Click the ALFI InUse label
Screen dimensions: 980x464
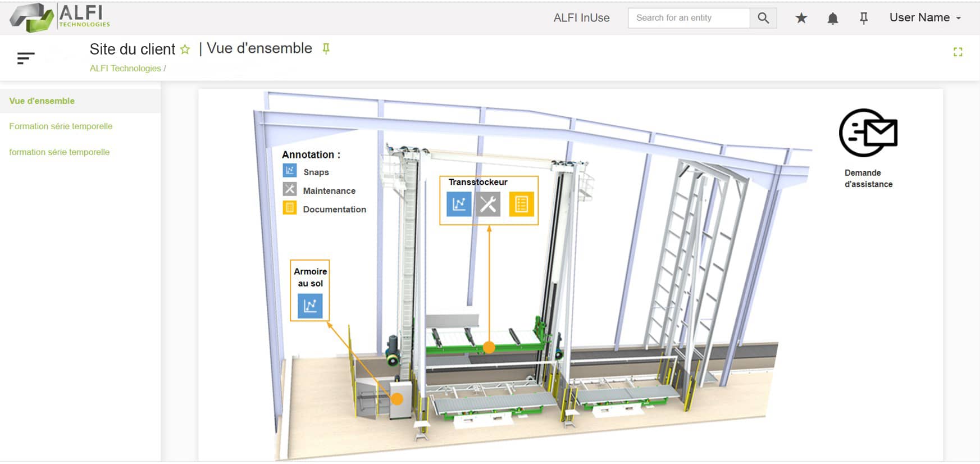[x=581, y=18]
